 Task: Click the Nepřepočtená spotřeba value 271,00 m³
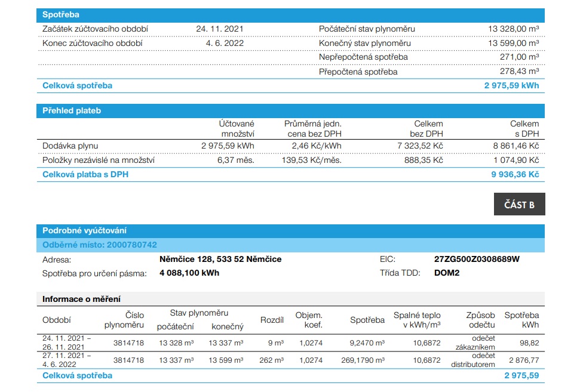click(519, 57)
